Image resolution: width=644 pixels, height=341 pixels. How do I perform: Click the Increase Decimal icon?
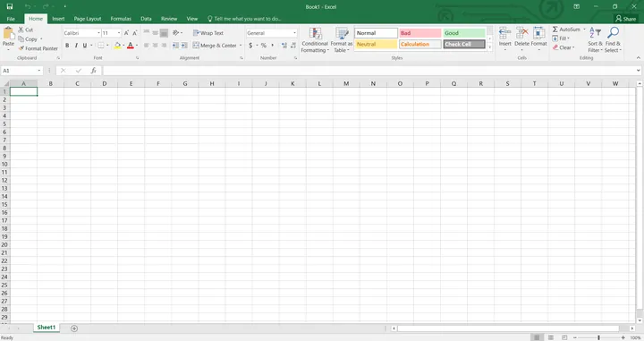point(284,45)
